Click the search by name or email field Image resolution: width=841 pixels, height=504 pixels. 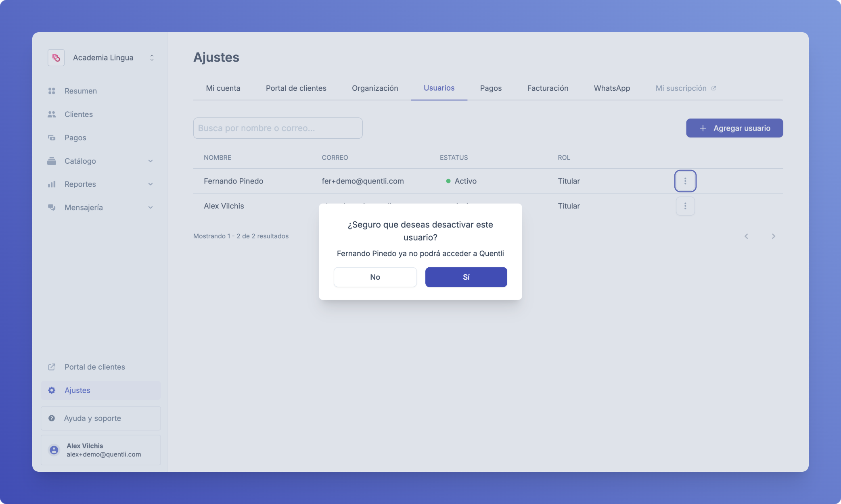coord(278,128)
